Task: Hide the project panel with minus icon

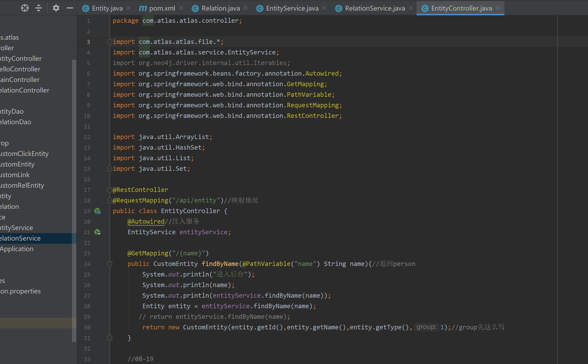Action: coord(70,8)
